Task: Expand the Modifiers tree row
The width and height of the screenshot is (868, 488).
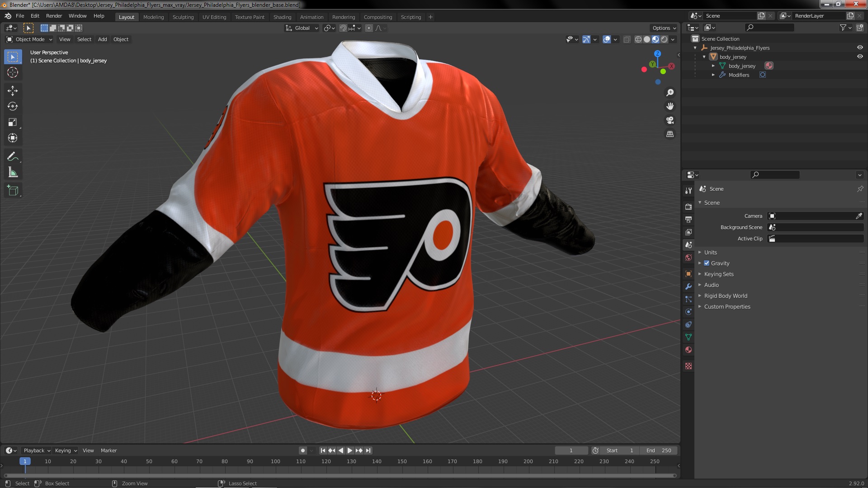Action: 713,75
